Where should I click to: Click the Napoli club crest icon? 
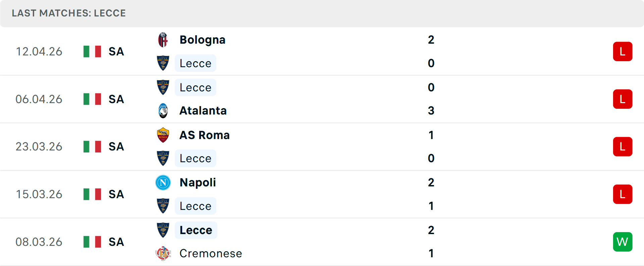(x=163, y=183)
